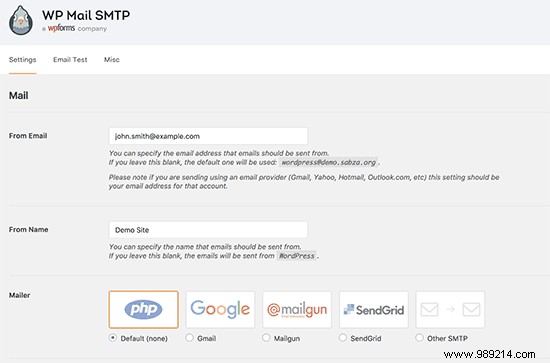The width and height of the screenshot is (550, 363).
Task: Focus the From Name input field
Action: click(x=208, y=230)
